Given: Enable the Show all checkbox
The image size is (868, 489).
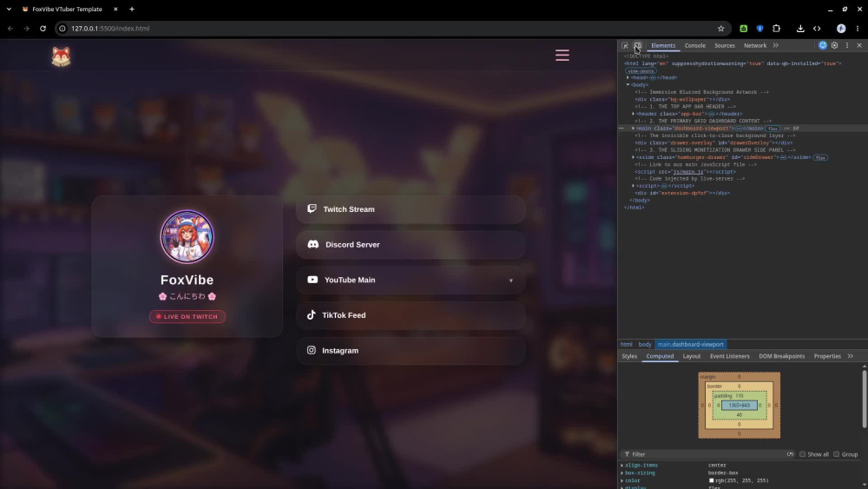Looking at the screenshot, I should [802, 454].
